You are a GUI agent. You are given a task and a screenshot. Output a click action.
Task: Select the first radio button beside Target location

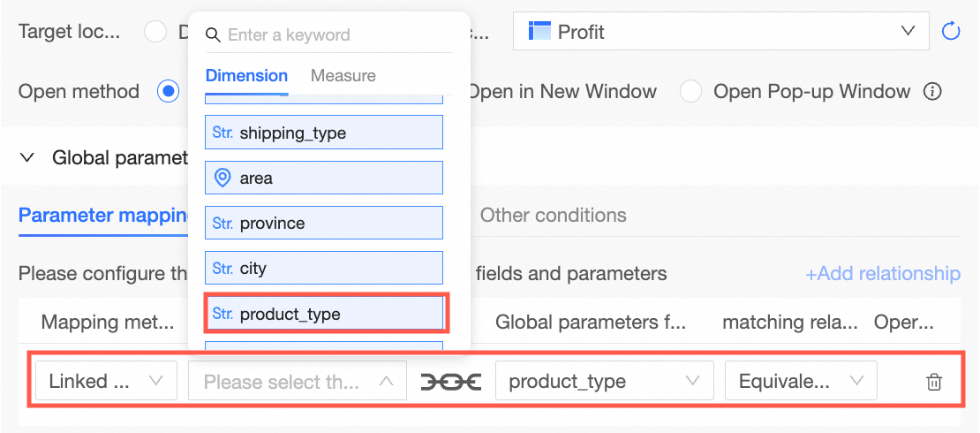(x=155, y=32)
